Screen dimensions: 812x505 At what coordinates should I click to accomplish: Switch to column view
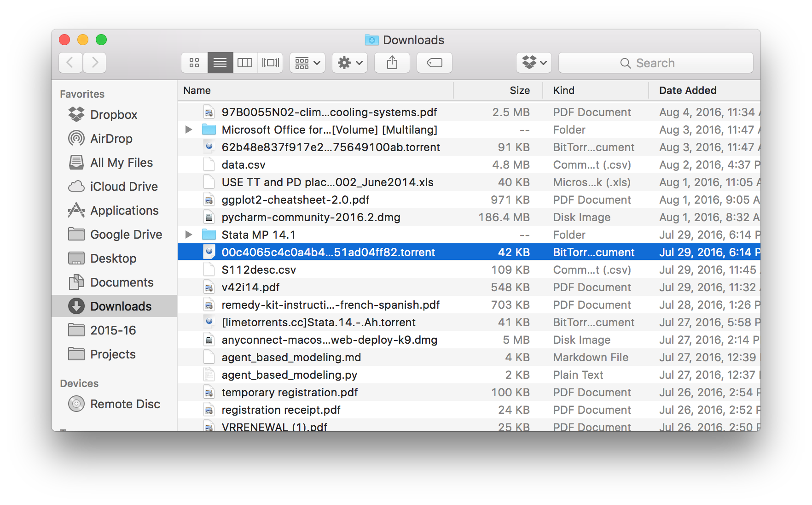click(245, 63)
